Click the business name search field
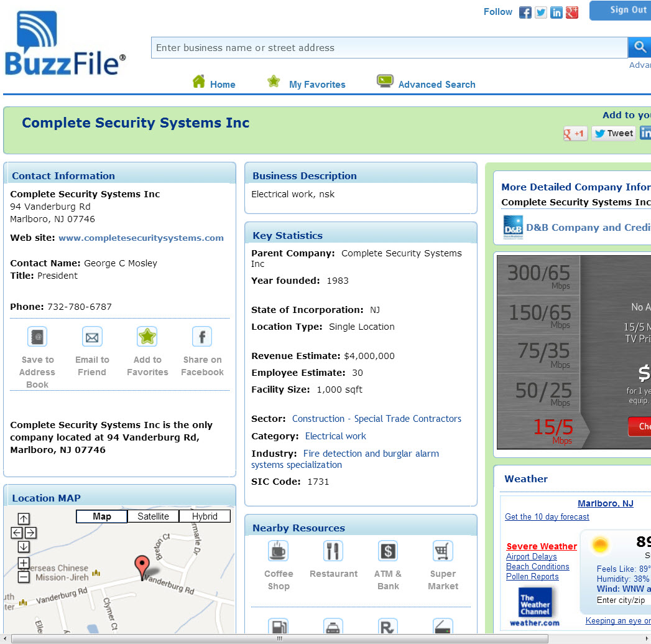 coord(389,47)
